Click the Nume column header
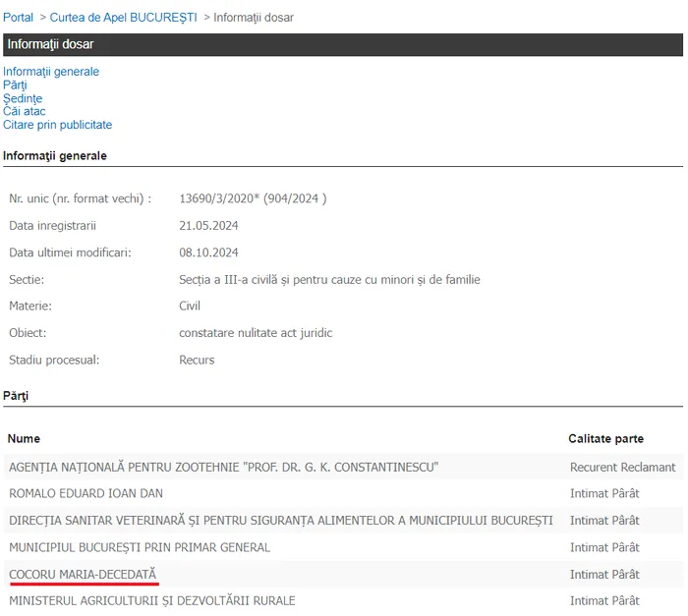 point(25,438)
